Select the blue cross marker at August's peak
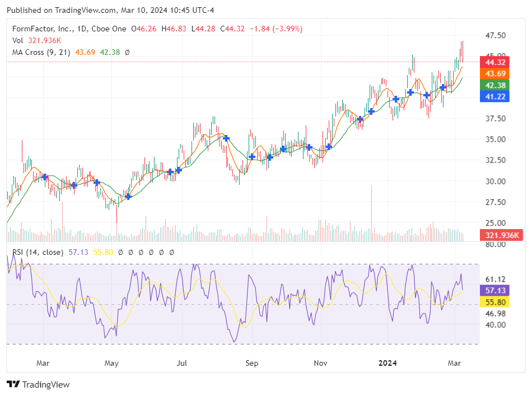 [226, 138]
